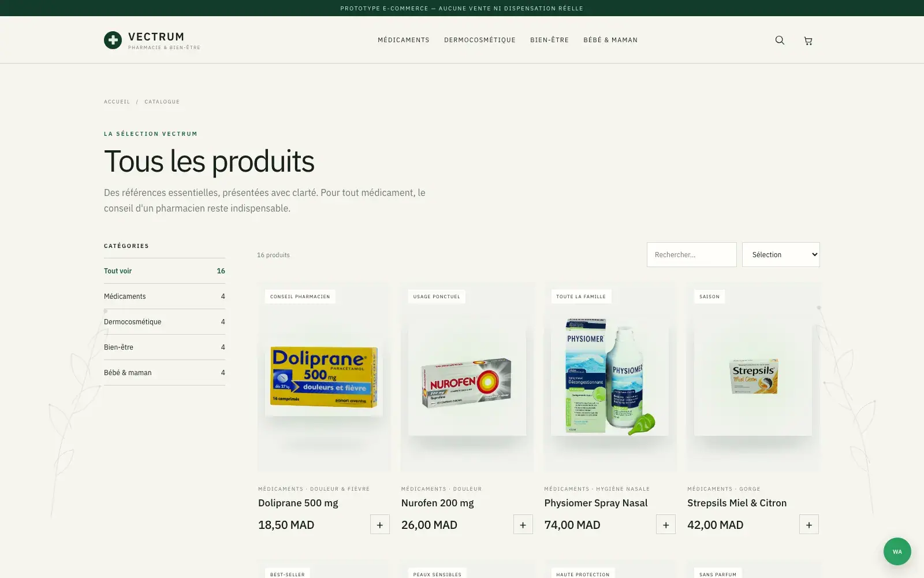Add Doliprane 500 mg to cart
924x578 pixels.
coord(379,524)
